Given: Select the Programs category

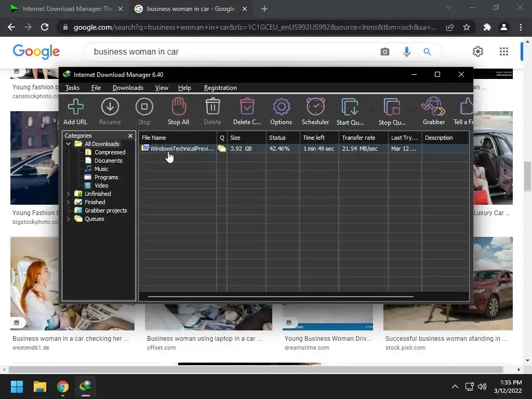Looking at the screenshot, I should coord(106,177).
